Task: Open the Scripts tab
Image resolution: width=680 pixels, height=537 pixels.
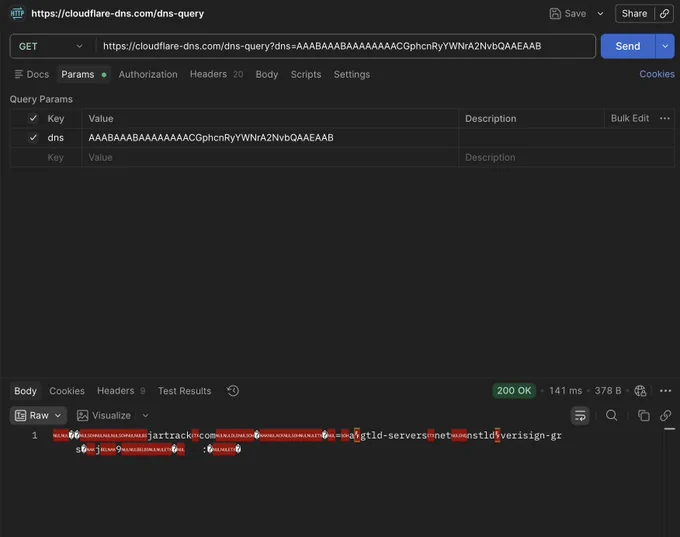Action: [x=306, y=74]
